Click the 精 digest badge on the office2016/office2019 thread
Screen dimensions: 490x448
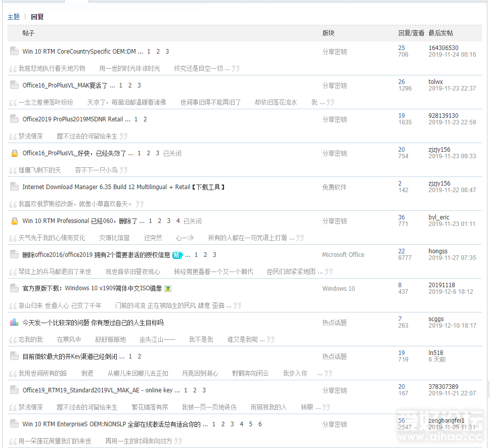pos(177,255)
